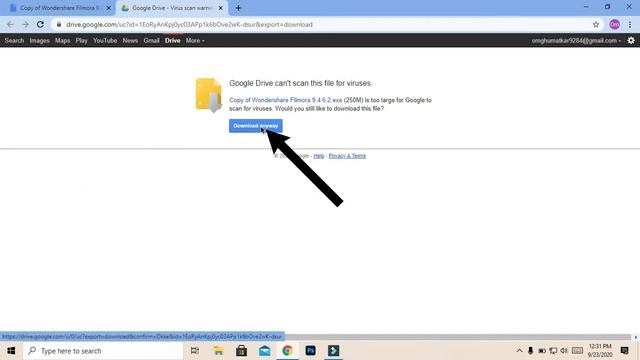Click the touch keyboard tray icon
This screenshot has height=360, width=640.
[577, 351]
